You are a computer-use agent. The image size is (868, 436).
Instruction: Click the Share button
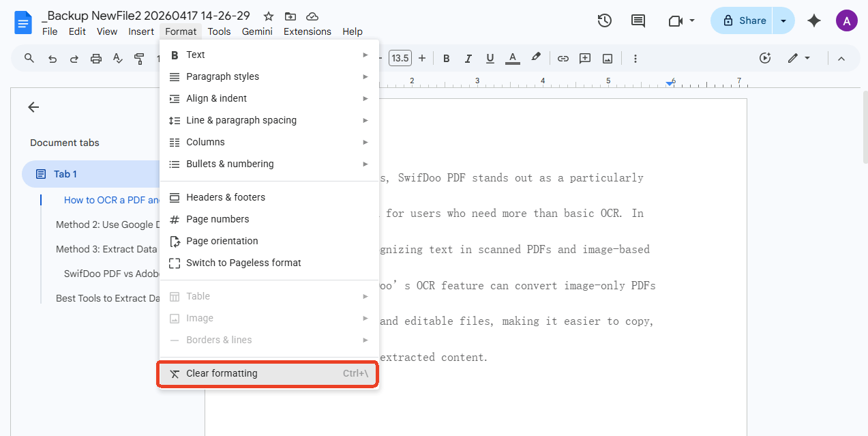point(742,20)
